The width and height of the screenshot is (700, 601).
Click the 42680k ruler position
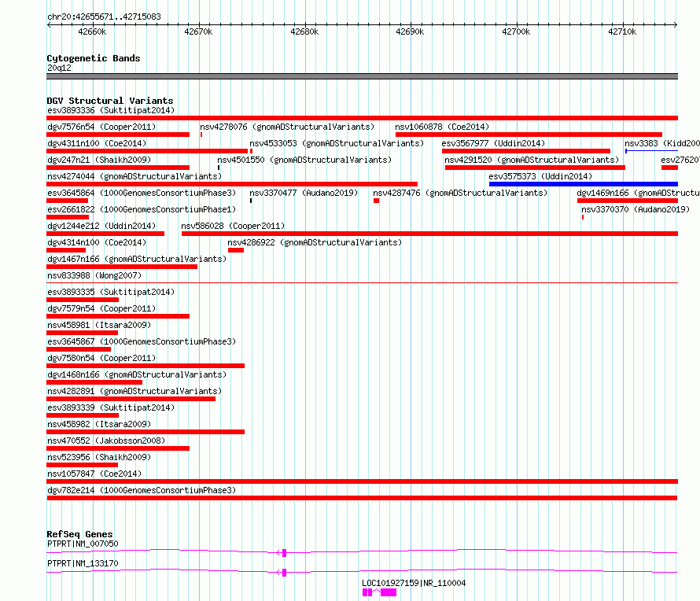point(304,31)
